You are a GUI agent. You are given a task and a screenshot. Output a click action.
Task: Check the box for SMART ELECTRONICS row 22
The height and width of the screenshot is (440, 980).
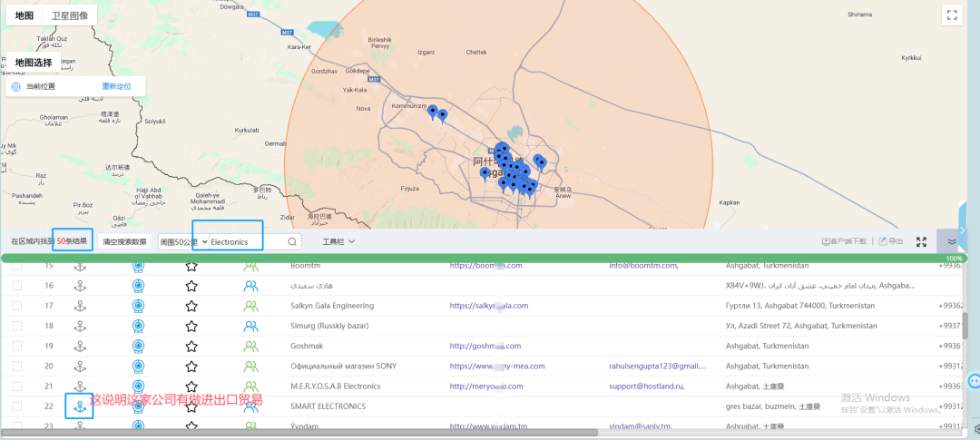click(x=17, y=406)
